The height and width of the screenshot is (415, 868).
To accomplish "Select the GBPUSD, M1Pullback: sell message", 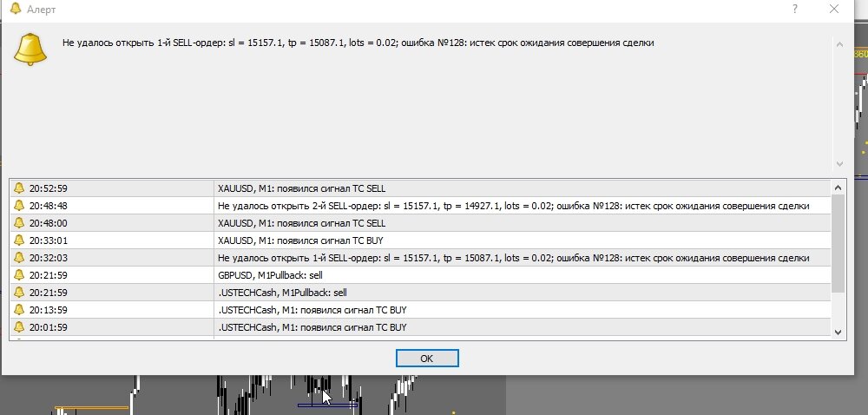I will 270,275.
